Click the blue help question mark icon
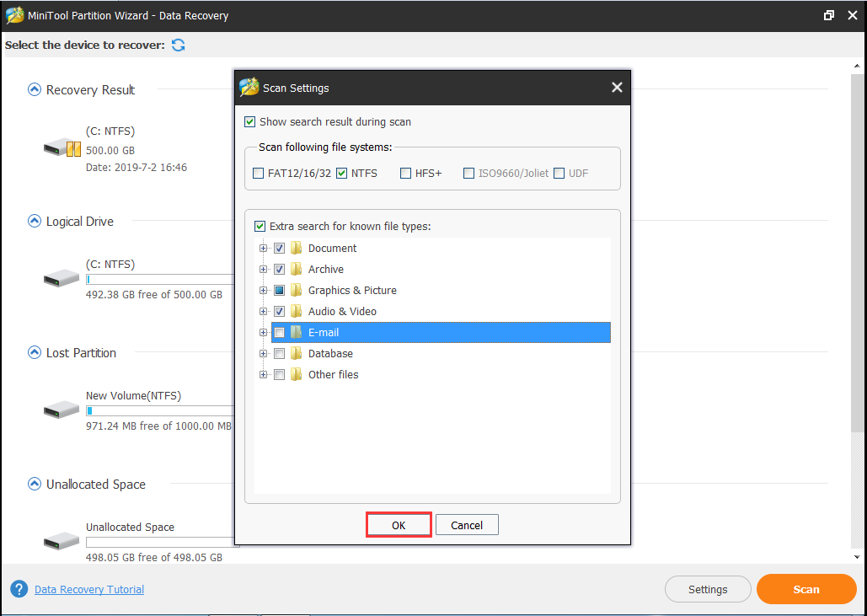Screen dimensions: 867x616 19,589
